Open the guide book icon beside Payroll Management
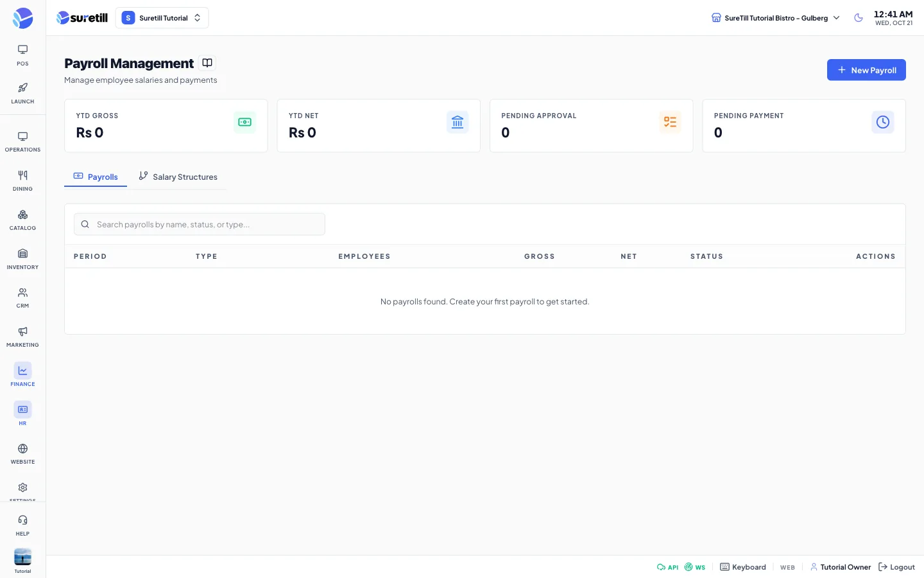The image size is (924, 578). click(207, 63)
